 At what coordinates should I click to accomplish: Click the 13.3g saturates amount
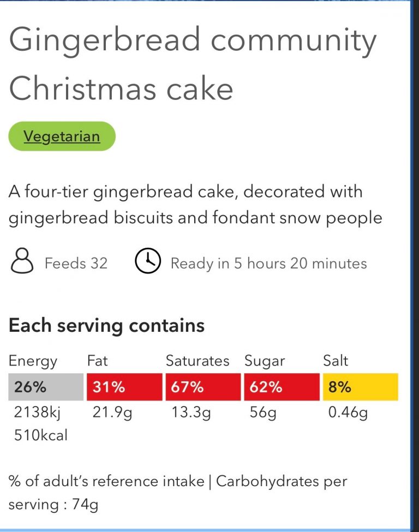click(191, 413)
